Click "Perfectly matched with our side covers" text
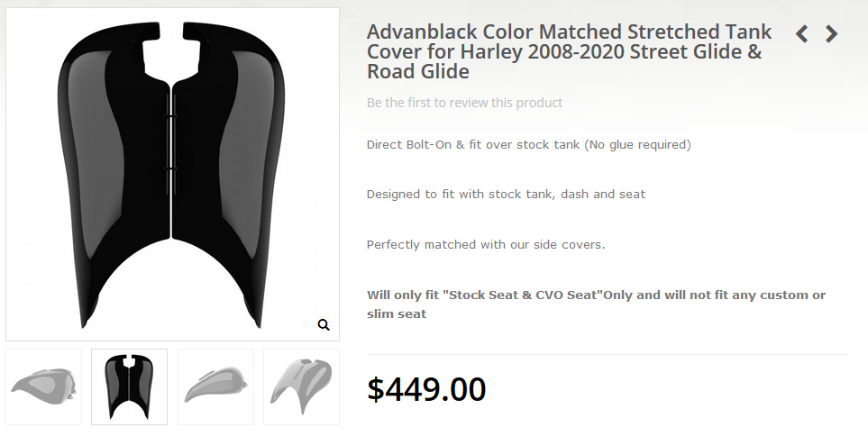Screen dimensions: 868x436 [486, 245]
